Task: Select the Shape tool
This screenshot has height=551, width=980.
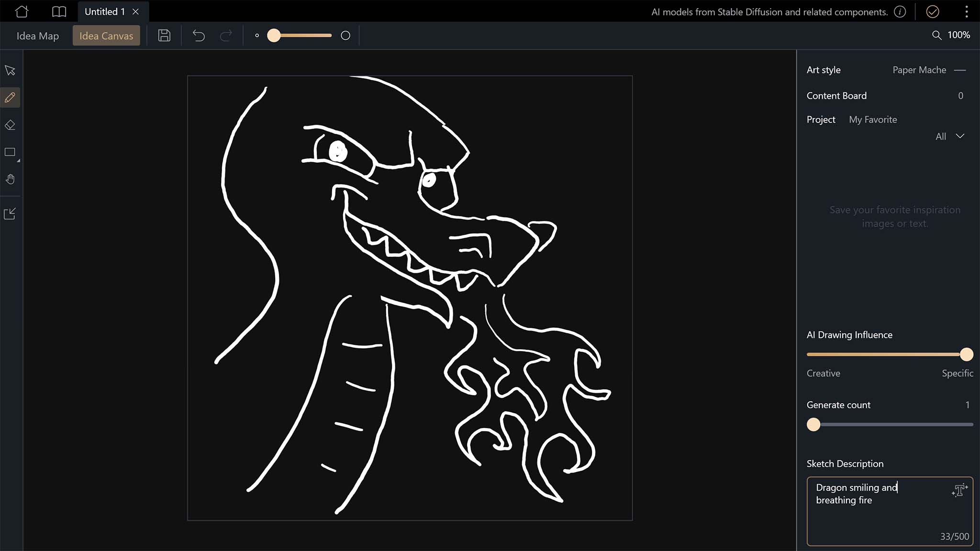Action: pos(10,151)
